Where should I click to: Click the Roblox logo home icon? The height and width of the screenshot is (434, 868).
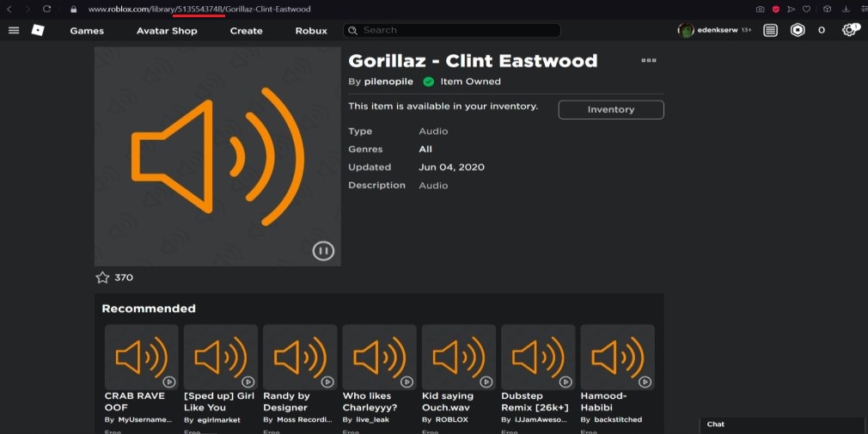coord(38,30)
